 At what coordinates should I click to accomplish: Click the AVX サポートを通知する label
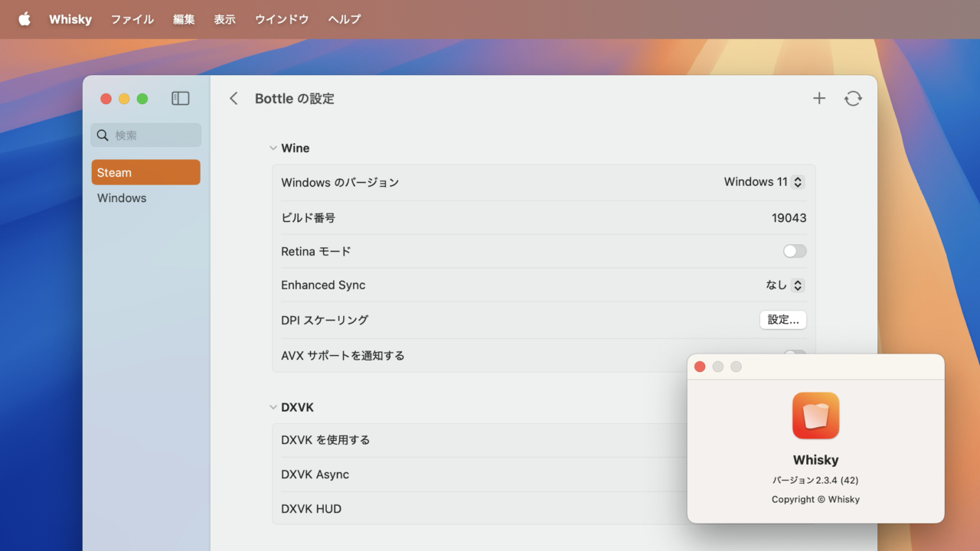click(343, 356)
